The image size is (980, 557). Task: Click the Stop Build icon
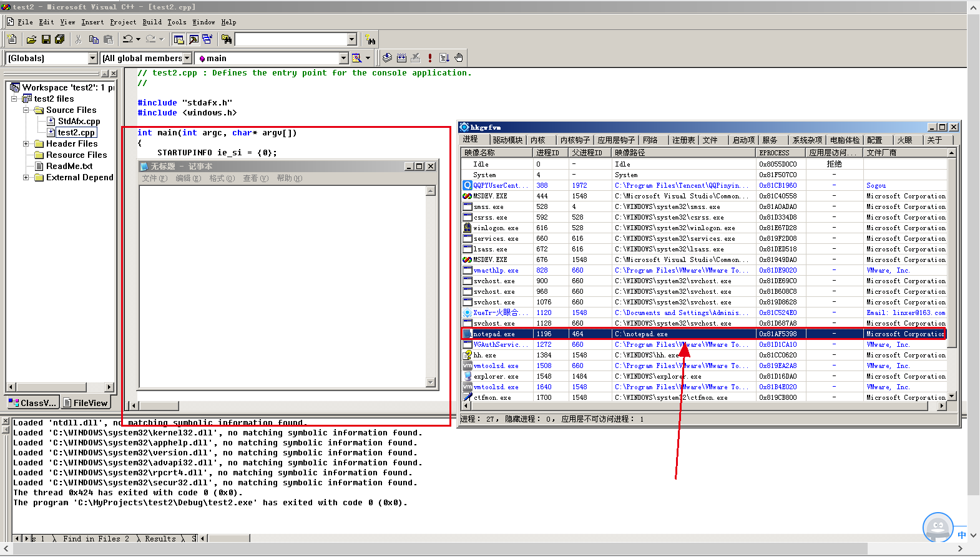click(x=416, y=58)
